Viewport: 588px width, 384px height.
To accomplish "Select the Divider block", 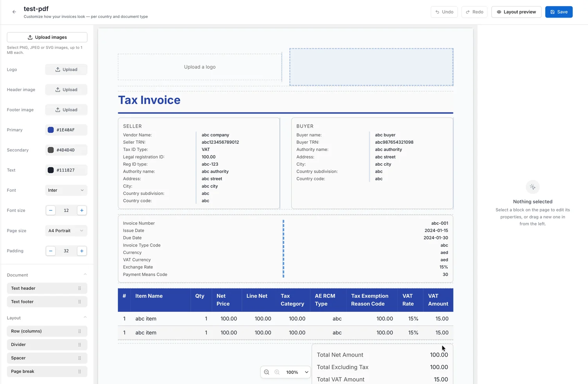I will tap(47, 345).
